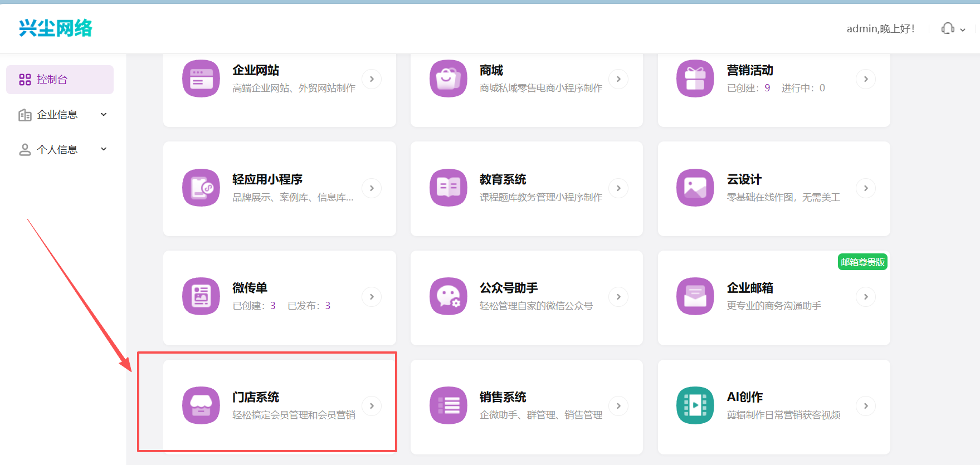
Task: Click the 销售系统 list icon
Action: (448, 405)
